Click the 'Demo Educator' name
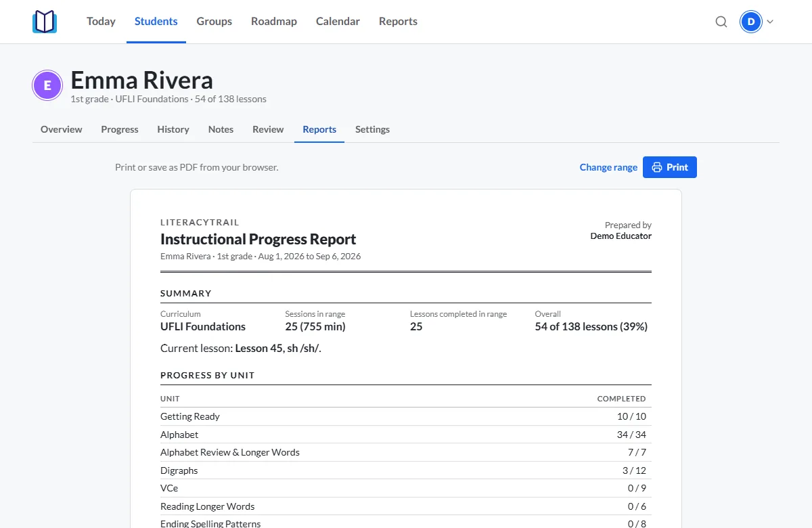This screenshot has width=812, height=528. 621,236
